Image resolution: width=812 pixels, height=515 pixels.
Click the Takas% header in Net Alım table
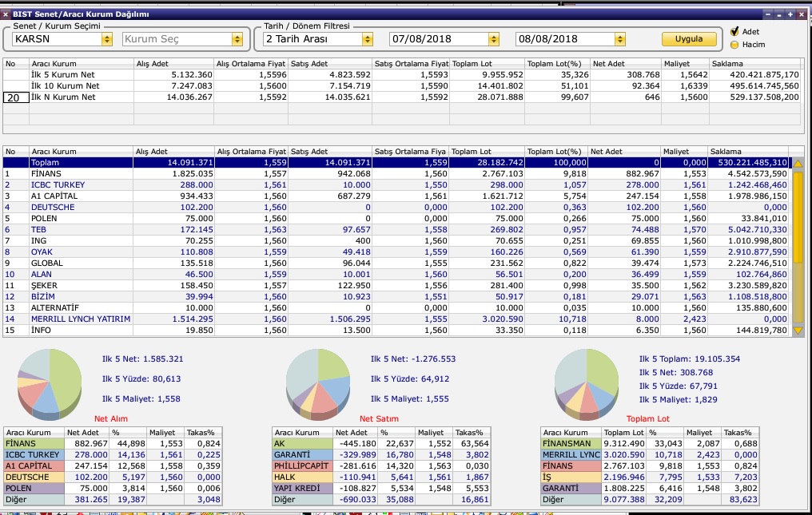203,433
